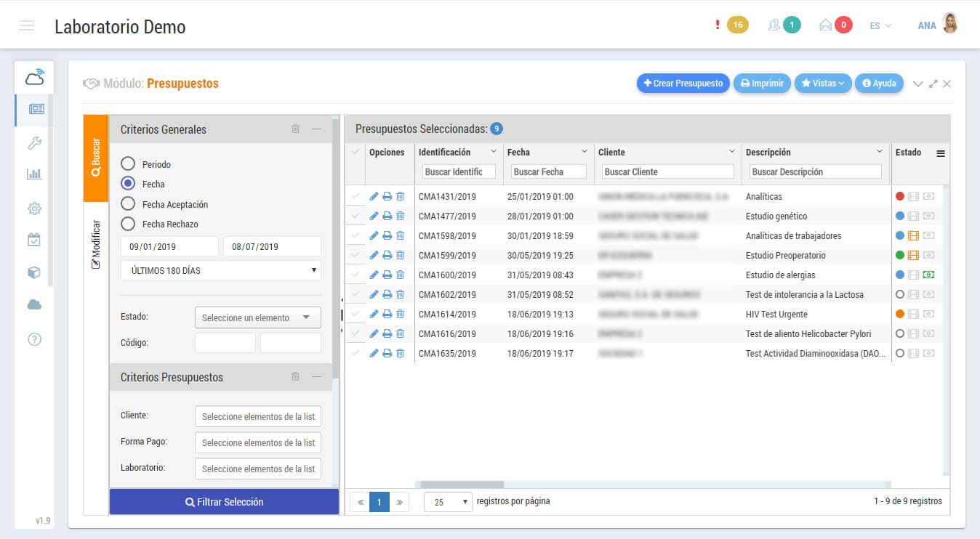Screen dimensions: 980x539
Task: Select the Fecha Aceptación radio button
Action: click(x=128, y=204)
